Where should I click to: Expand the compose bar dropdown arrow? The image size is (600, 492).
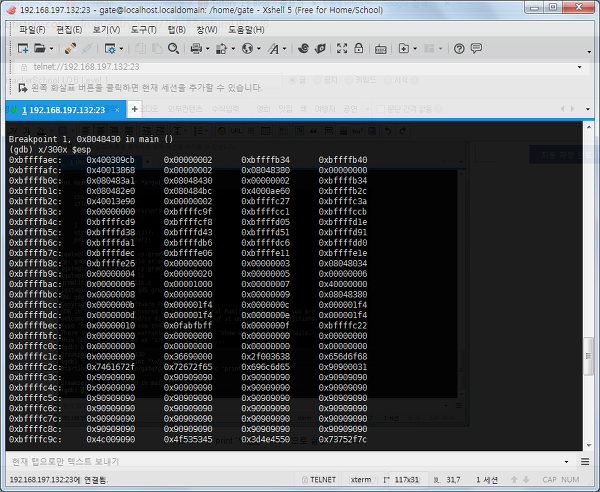coord(566,462)
